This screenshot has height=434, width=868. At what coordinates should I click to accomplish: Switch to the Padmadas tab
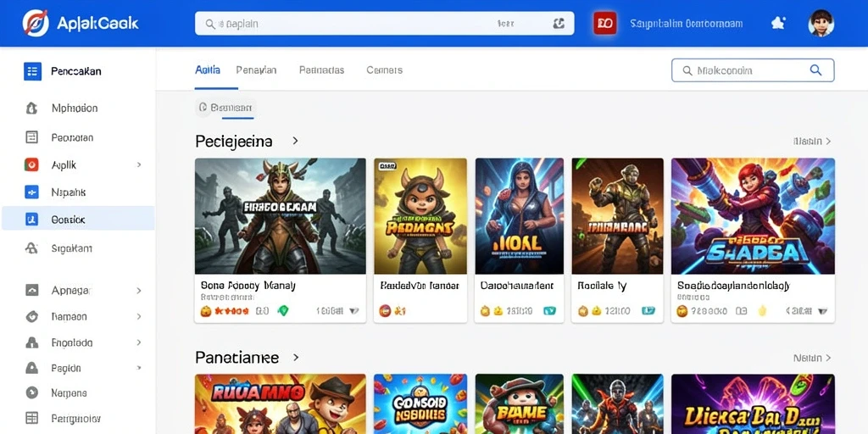tap(321, 70)
